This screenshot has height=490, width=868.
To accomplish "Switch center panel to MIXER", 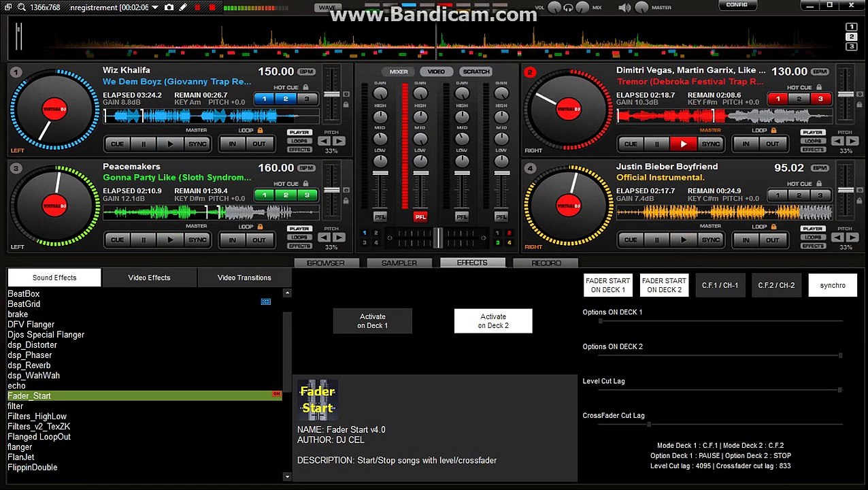I will [399, 71].
